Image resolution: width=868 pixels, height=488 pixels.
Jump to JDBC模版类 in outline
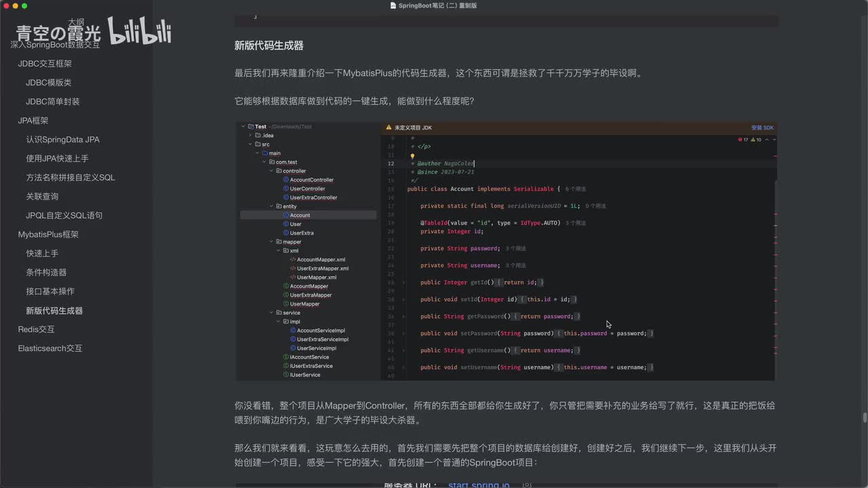(48, 83)
